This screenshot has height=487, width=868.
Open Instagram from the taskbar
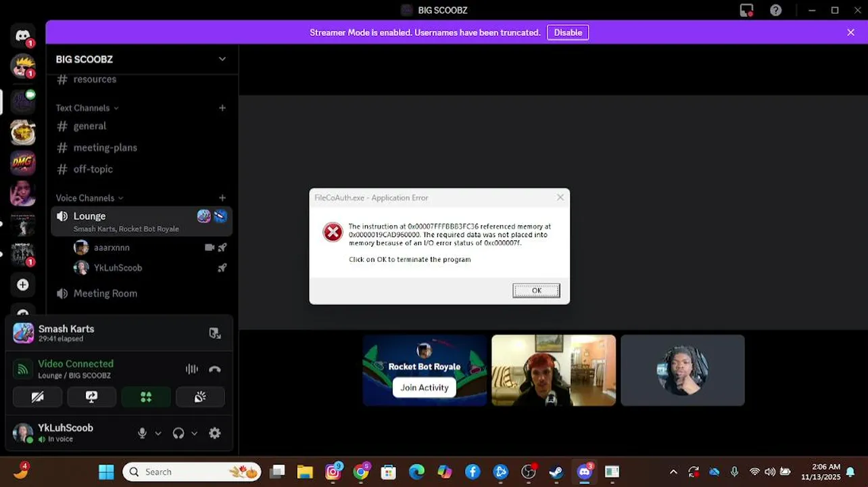[333, 471]
